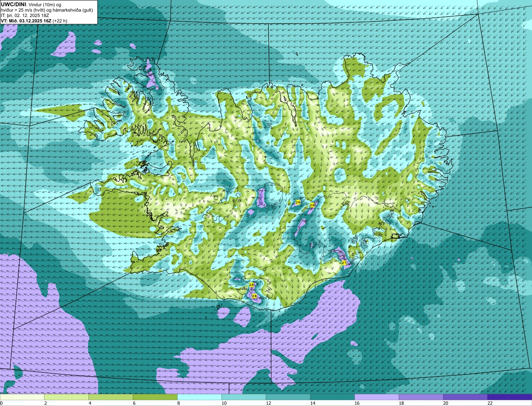Image resolution: width=532 pixels, height=406 pixels.
Task: Click the scale tick label '2'
Action: click(x=45, y=403)
